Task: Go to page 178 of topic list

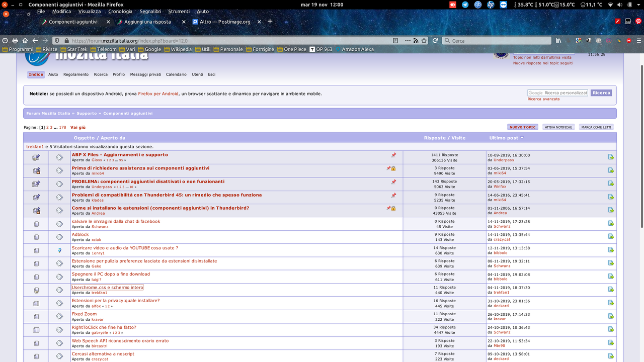Action: (x=62, y=128)
